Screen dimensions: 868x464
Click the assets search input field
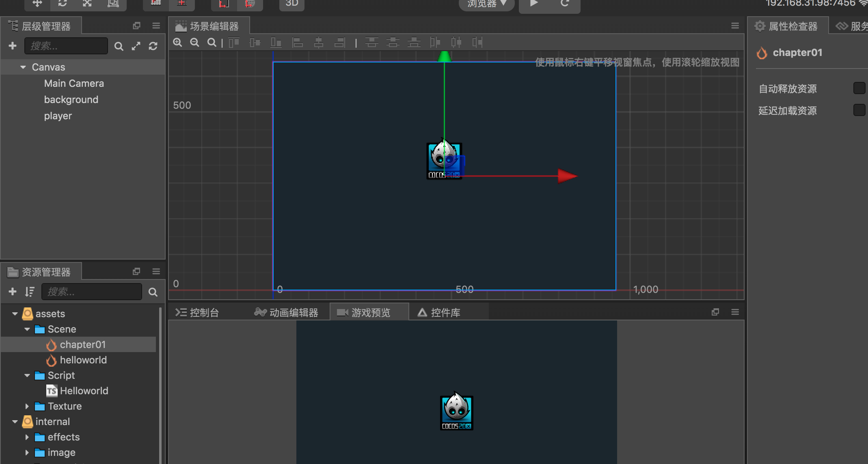click(92, 292)
